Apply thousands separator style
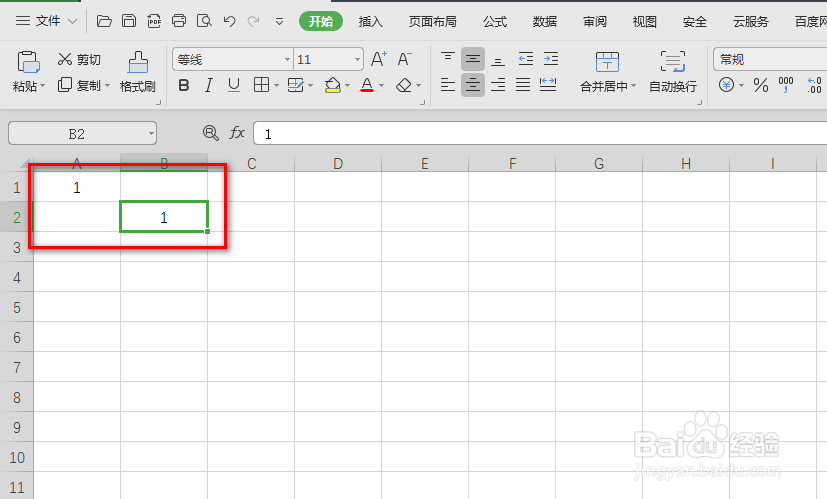827x499 pixels. click(x=786, y=85)
